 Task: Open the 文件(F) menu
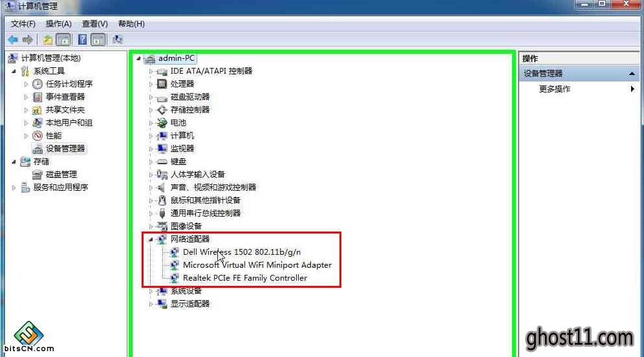[23, 24]
